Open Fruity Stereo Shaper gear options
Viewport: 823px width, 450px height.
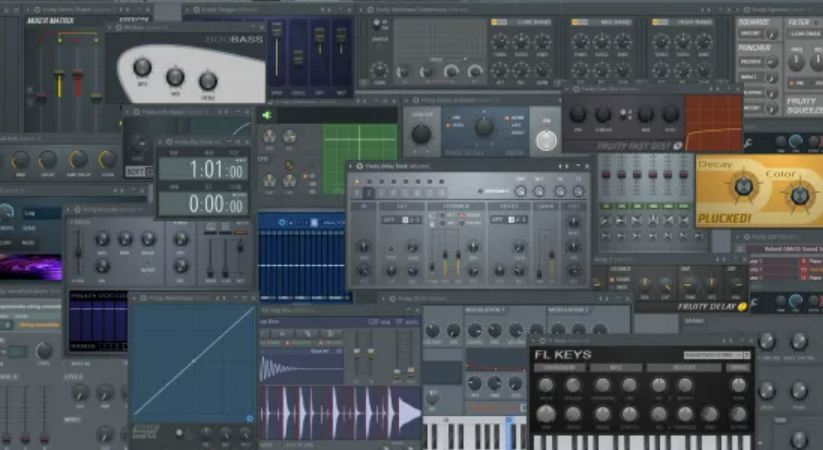coord(37,9)
